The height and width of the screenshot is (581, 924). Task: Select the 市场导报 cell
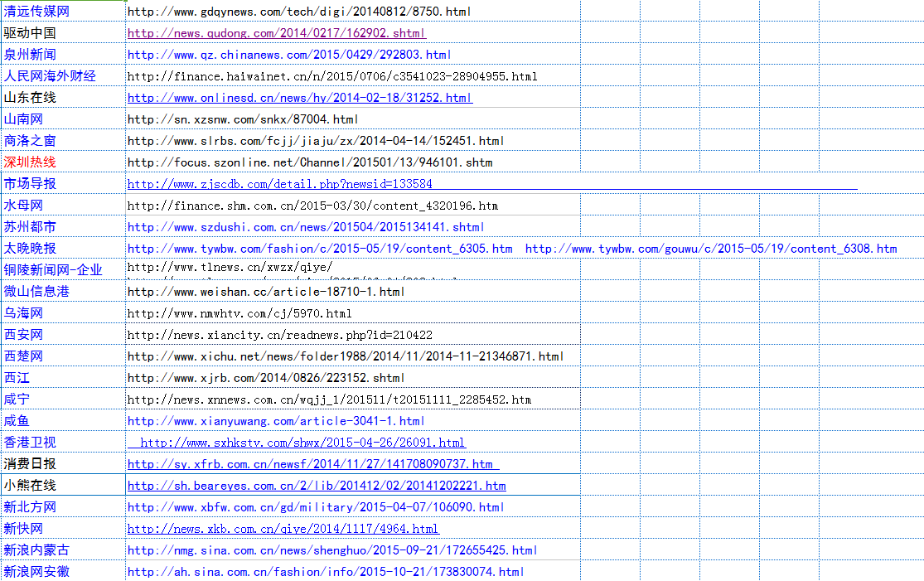(63, 184)
